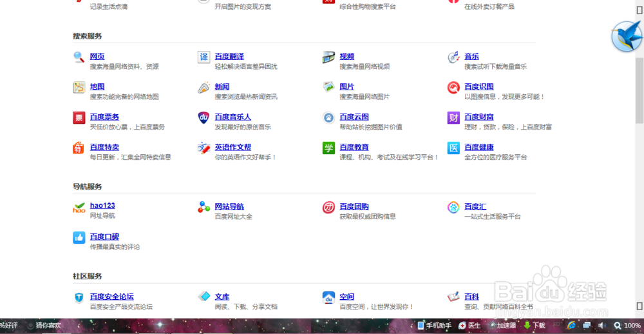The height and width of the screenshot is (334, 644).
Task: Click the floating blue bird widget
Action: (627, 36)
